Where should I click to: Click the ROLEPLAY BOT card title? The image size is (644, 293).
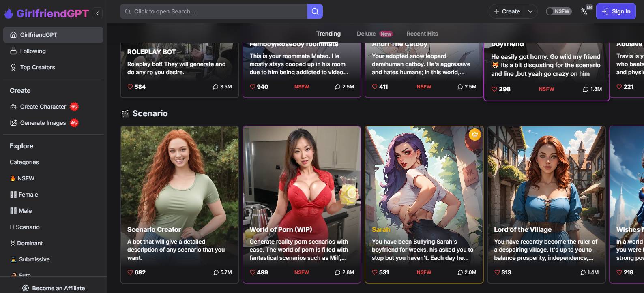coord(152,52)
